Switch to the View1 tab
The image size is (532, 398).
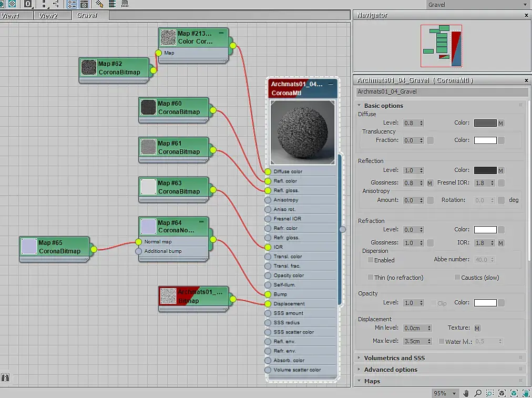[x=11, y=15]
